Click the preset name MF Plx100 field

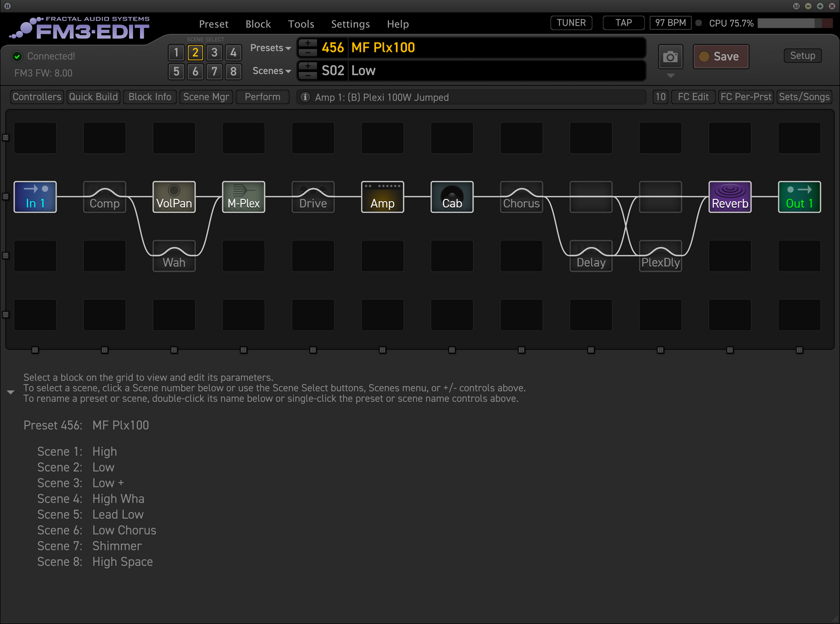tap(497, 48)
